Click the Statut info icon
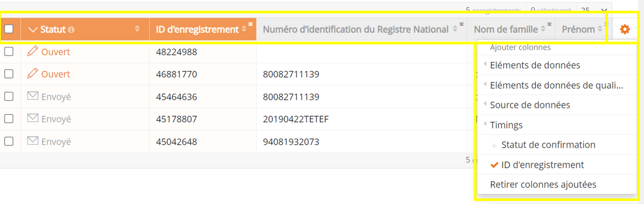This screenshot has height=204, width=644. [71, 30]
